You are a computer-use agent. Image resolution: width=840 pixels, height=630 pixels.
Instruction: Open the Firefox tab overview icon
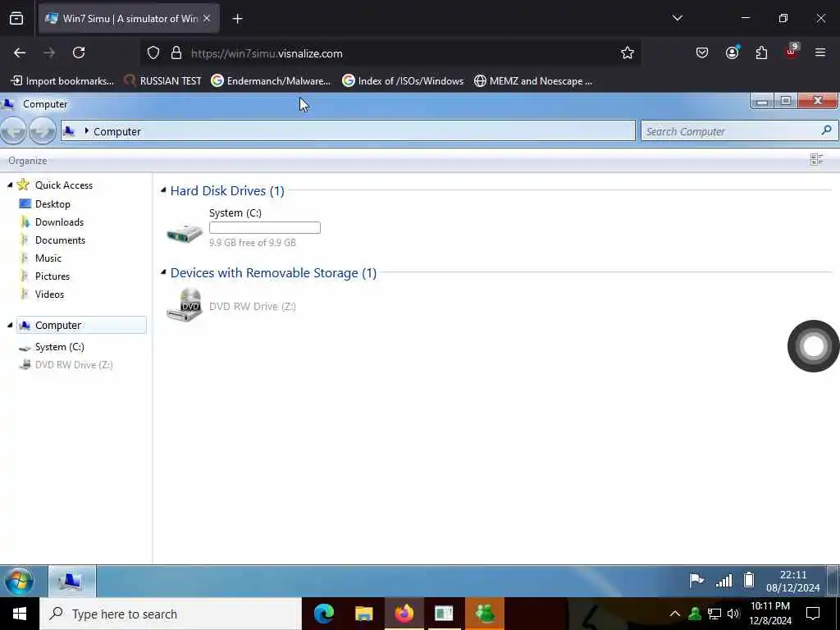(x=16, y=18)
